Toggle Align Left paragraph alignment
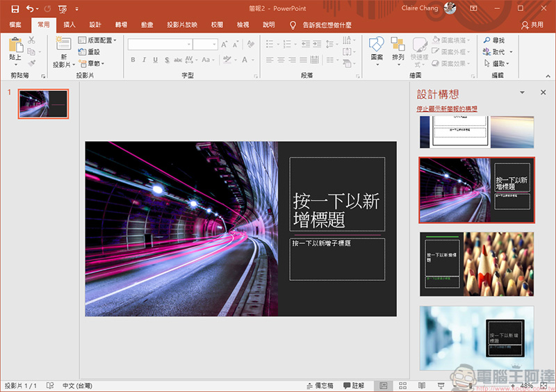Viewport: 556px width, 392px height. point(270,60)
